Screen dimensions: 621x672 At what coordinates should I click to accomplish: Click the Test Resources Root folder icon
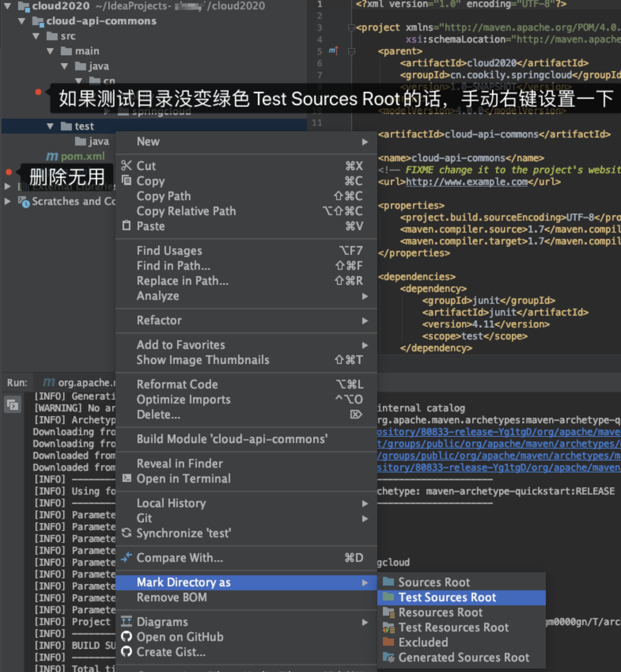click(x=388, y=627)
